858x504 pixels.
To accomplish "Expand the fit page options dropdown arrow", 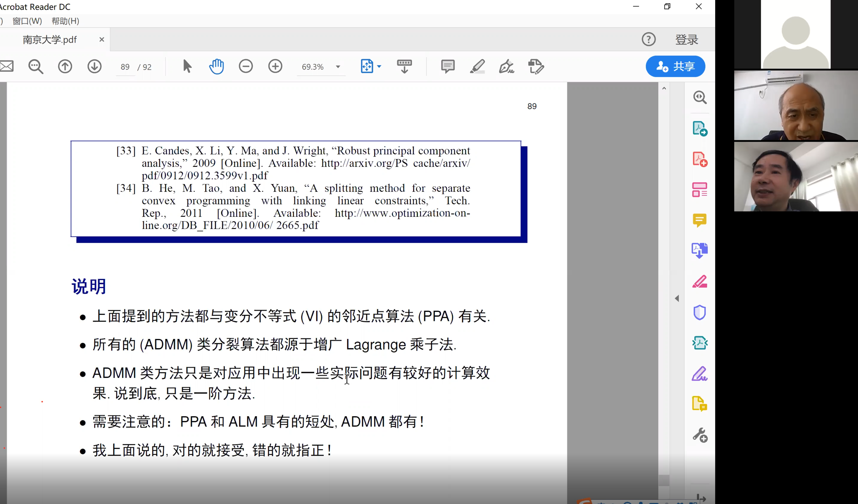I will click(379, 66).
